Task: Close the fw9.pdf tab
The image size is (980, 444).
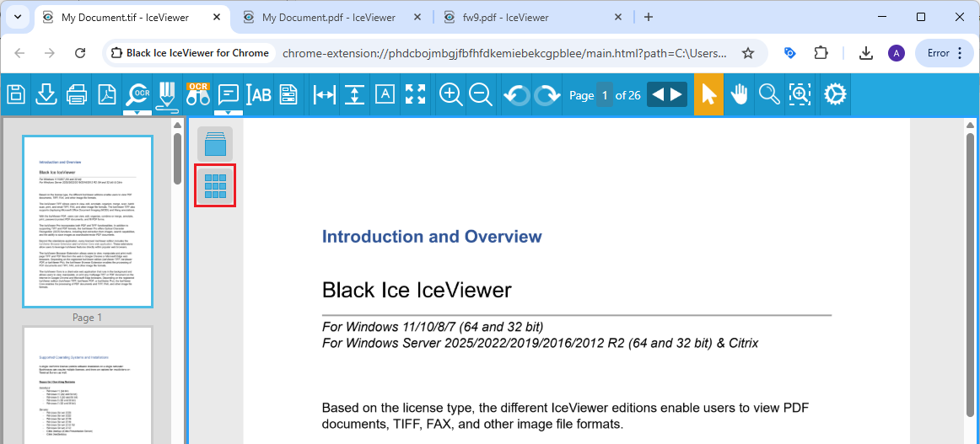Action: click(618, 18)
